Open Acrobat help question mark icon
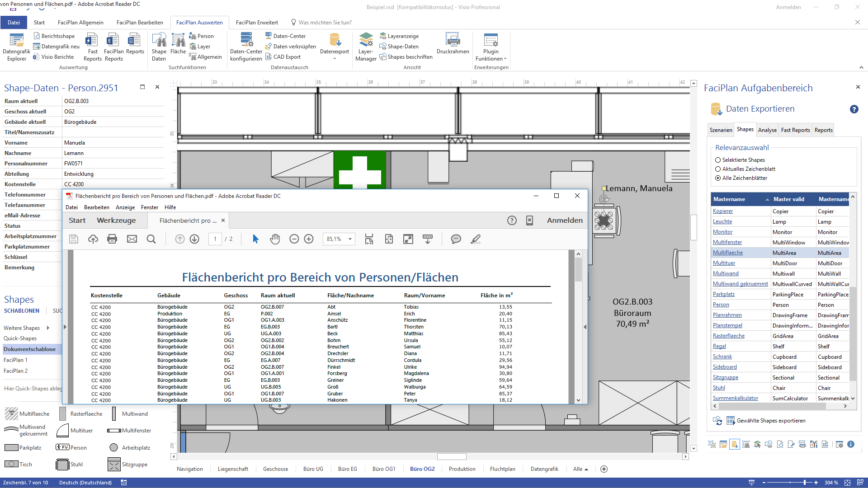This screenshot has width=868, height=488. 512,221
